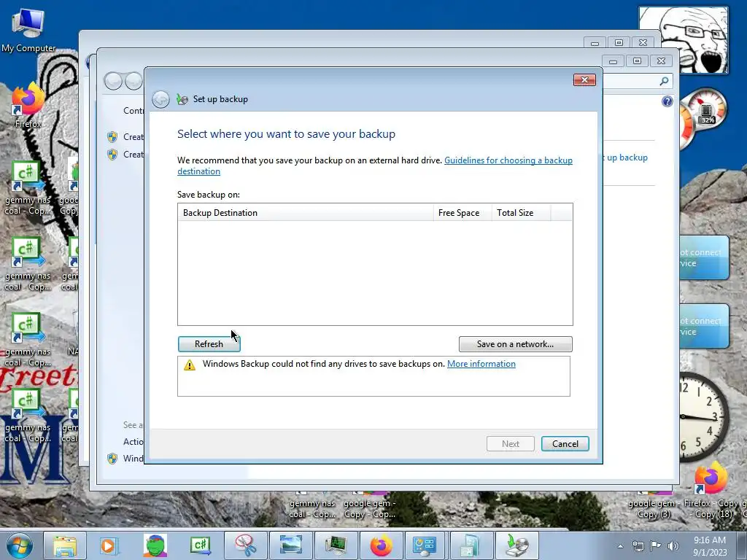747x560 pixels.
Task: Click the 'Cont...' heading in the sidebar
Action: click(133, 111)
